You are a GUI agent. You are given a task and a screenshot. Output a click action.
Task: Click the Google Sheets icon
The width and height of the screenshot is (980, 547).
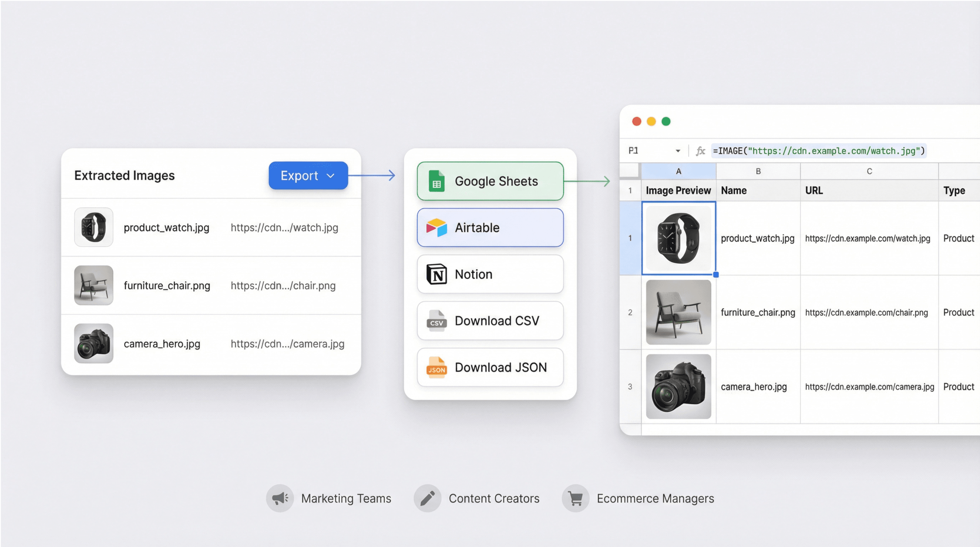(436, 181)
